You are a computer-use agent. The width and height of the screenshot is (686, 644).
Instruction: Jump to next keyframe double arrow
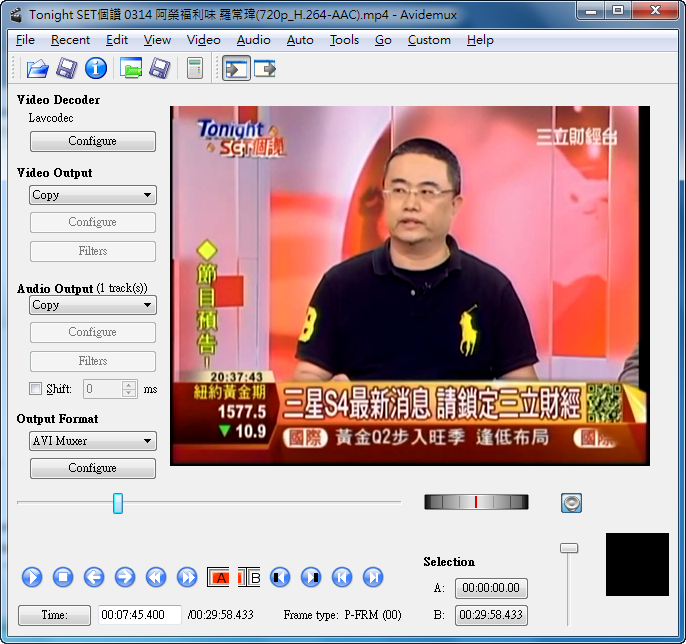(187, 577)
